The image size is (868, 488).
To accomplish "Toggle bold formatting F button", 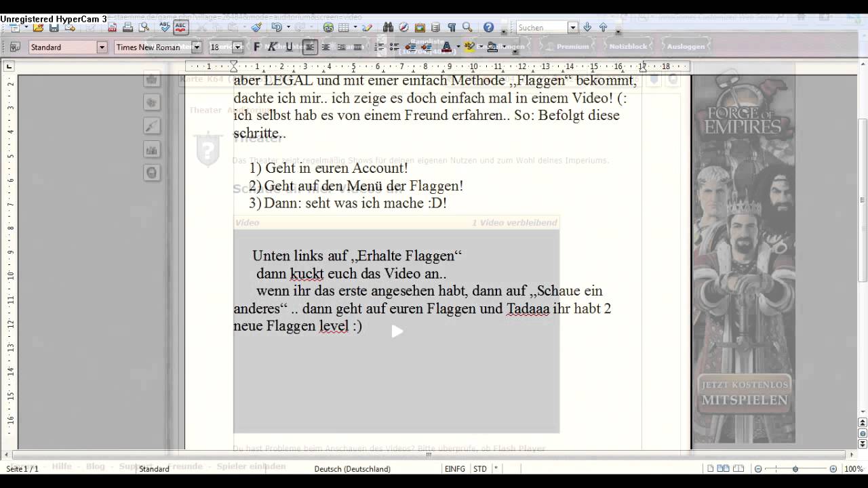I will coord(257,47).
